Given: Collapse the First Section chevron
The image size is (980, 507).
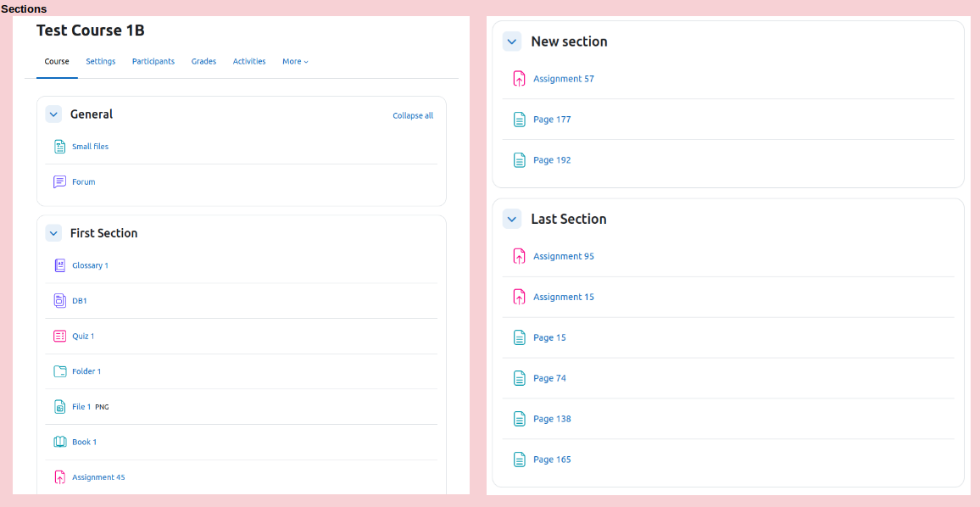Looking at the screenshot, I should [x=53, y=233].
